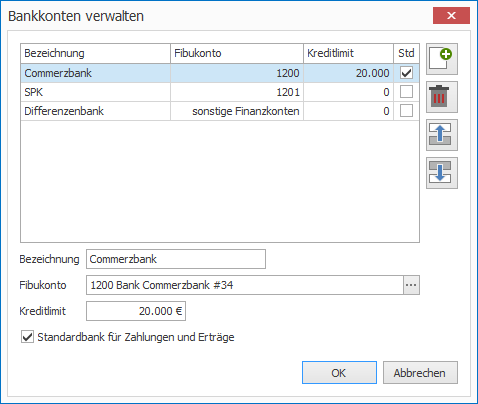The height and width of the screenshot is (404, 478).
Task: Select the Commerzbank row
Action: point(220,73)
